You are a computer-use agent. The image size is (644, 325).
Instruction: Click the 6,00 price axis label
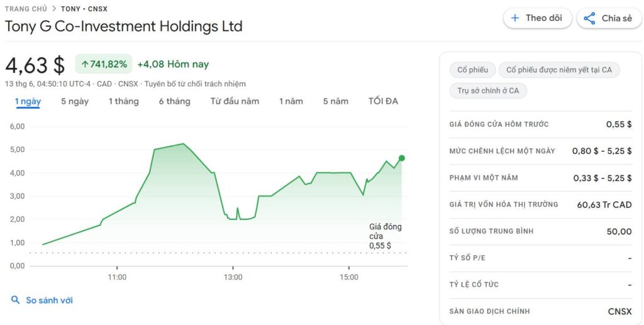[17, 126]
